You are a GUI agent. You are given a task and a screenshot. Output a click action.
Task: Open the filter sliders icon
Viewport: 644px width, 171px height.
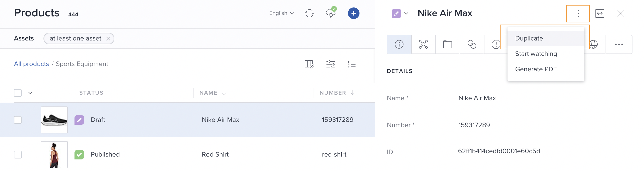click(330, 64)
